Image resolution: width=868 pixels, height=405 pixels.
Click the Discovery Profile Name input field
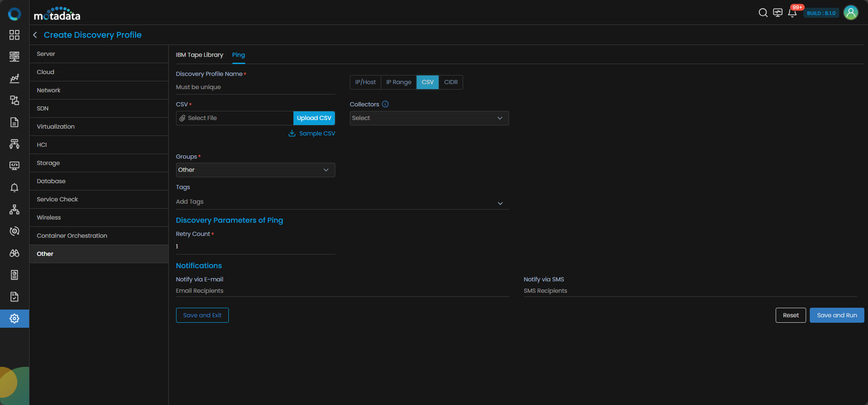[255, 87]
